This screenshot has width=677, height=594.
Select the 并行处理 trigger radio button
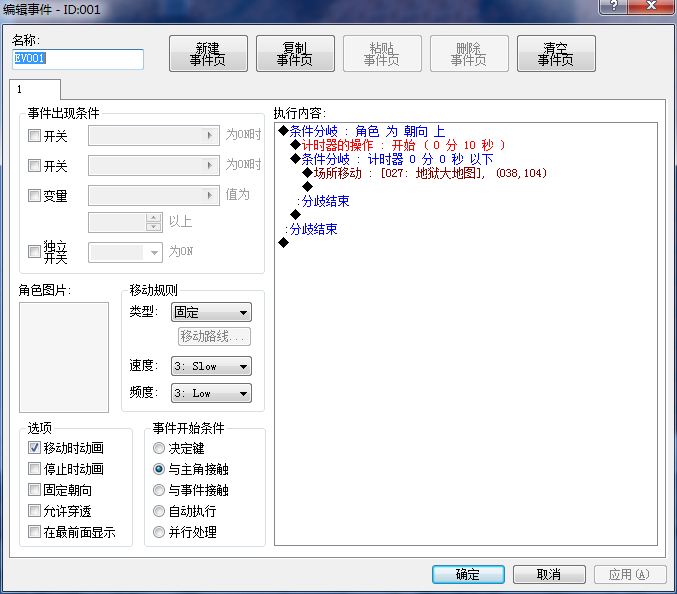(x=159, y=532)
